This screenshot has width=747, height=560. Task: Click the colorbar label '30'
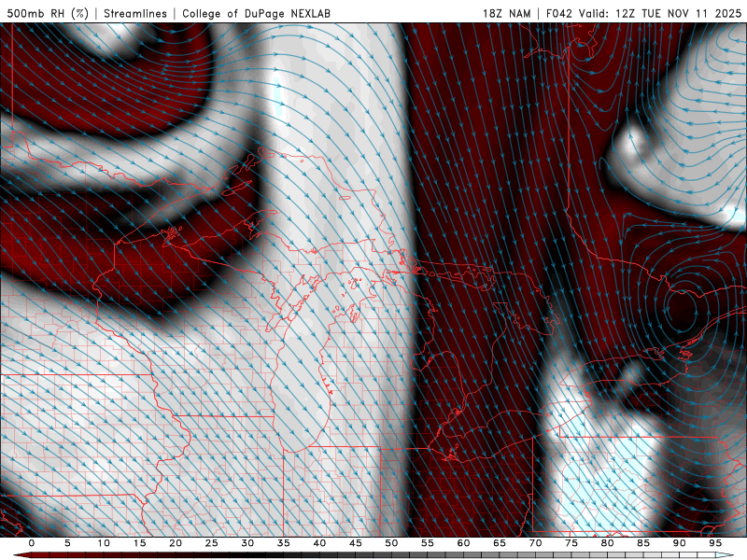[x=247, y=543]
